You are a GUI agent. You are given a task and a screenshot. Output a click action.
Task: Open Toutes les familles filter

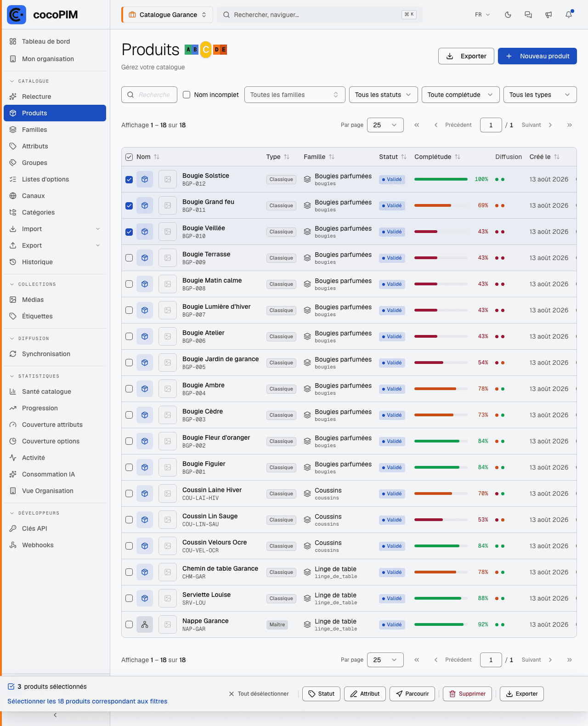coord(295,95)
